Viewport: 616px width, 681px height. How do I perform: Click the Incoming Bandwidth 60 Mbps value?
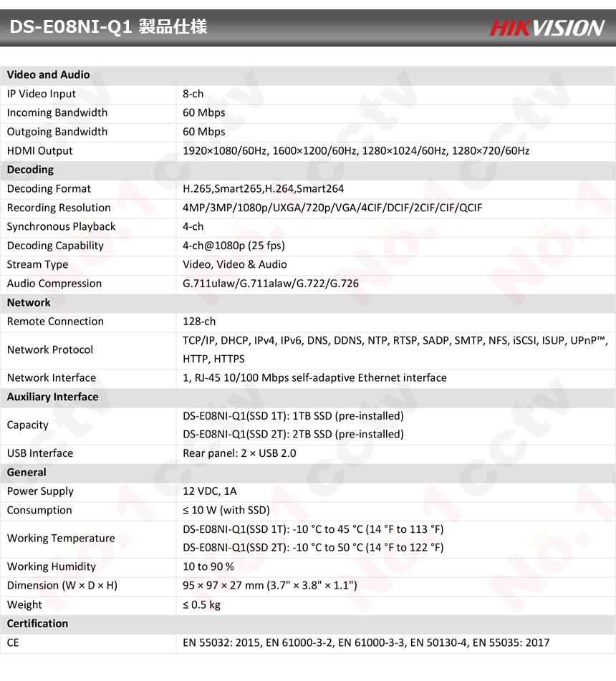(x=203, y=112)
